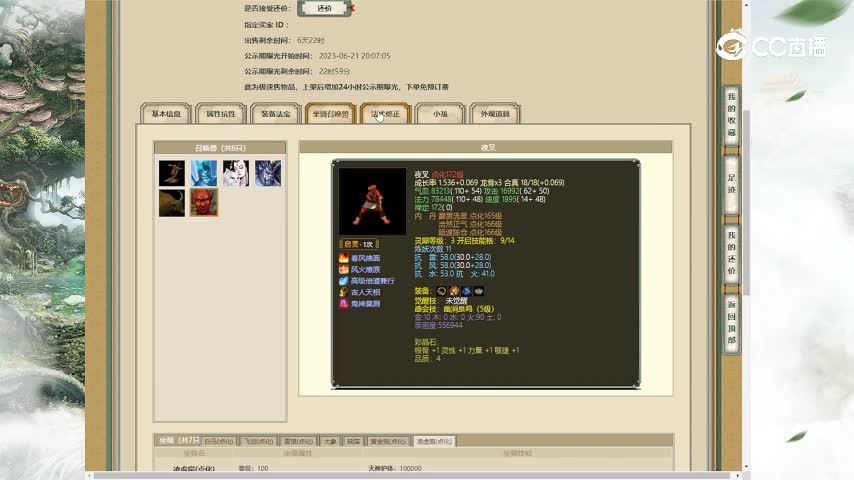This screenshot has height=480, width=854.
Task: Click the 天神护体: 100000 text
Action: (x=395, y=468)
